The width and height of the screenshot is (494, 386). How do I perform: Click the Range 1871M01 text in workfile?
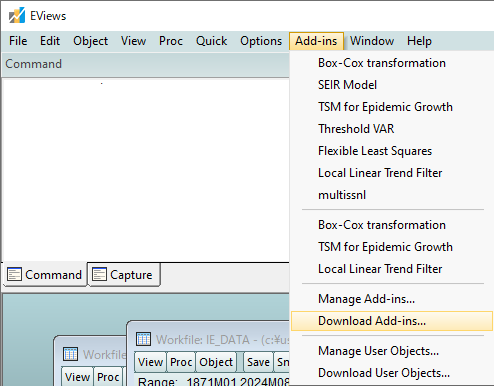click(x=187, y=381)
